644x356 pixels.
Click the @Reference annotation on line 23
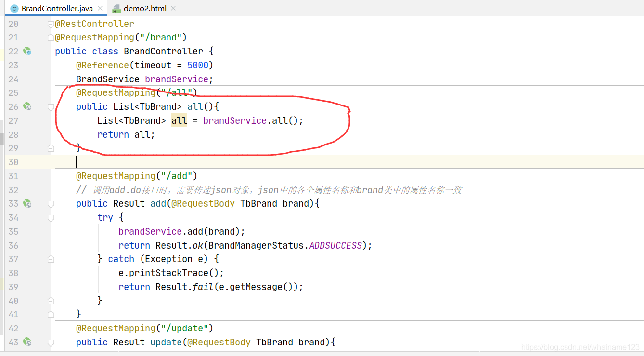[x=103, y=65]
